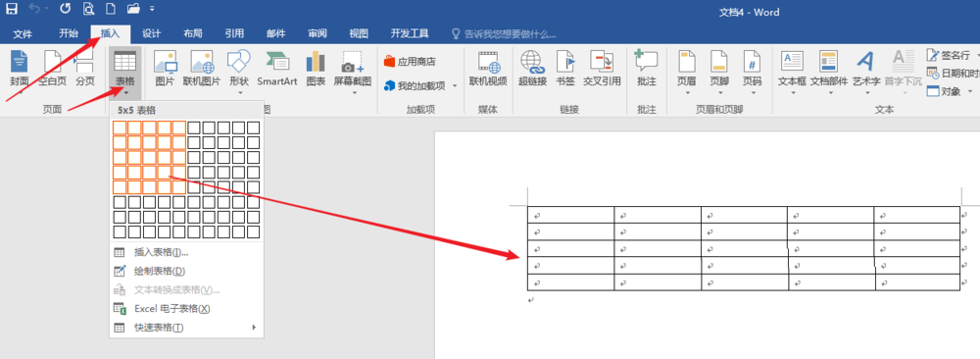Open the 应用商店 add-in store
The width and height of the screenshot is (980, 359).
[410, 61]
